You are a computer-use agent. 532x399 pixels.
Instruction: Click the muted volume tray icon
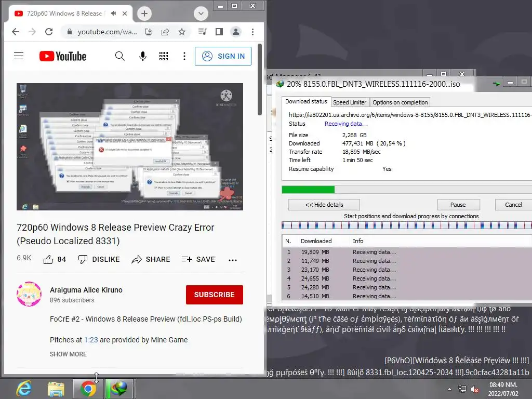point(475,390)
